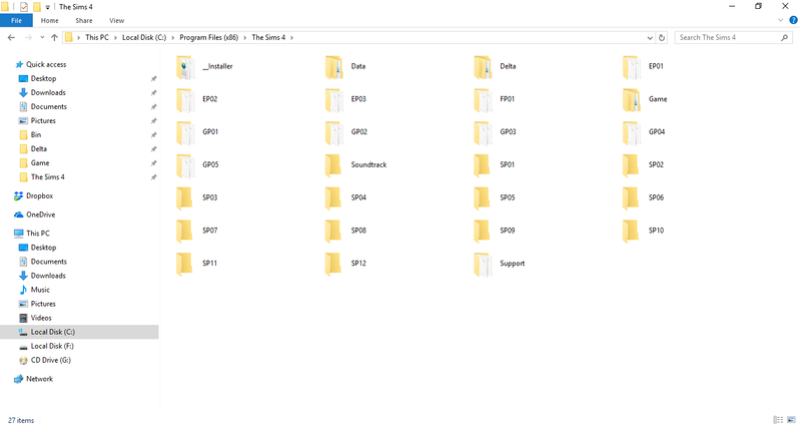The image size is (800, 427).
Task: Open the Support folder
Action: [x=499, y=264]
